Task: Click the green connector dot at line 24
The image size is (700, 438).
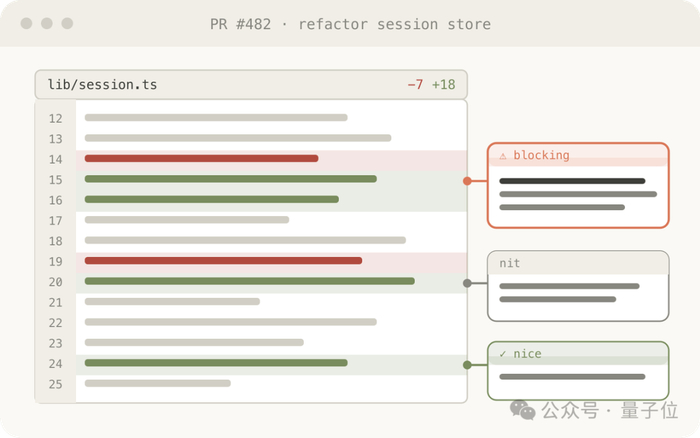Action: click(x=467, y=365)
